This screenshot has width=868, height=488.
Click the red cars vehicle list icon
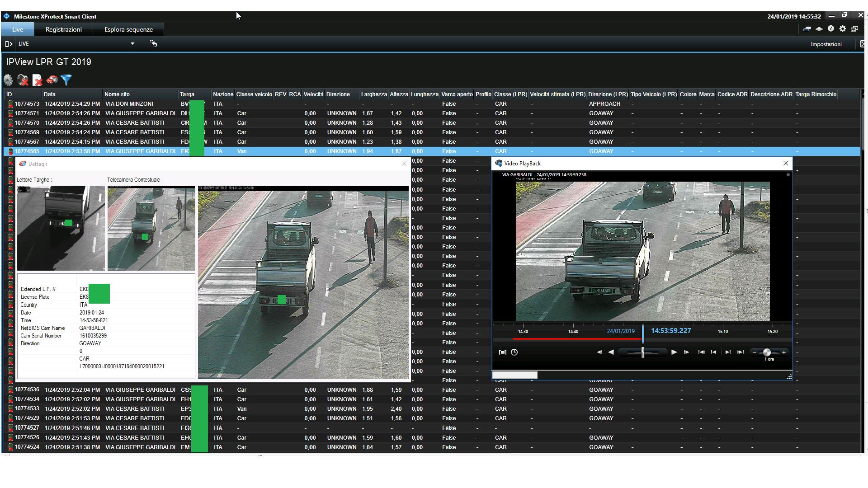pos(52,80)
